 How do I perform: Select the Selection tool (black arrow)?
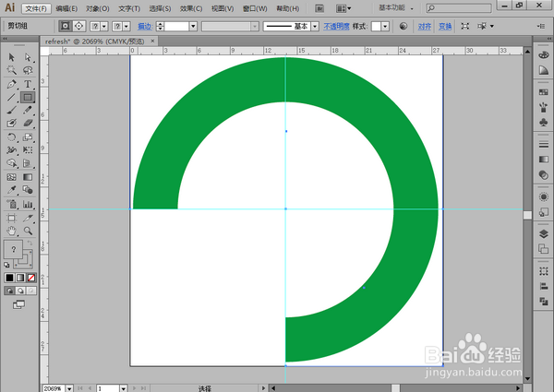[12, 57]
